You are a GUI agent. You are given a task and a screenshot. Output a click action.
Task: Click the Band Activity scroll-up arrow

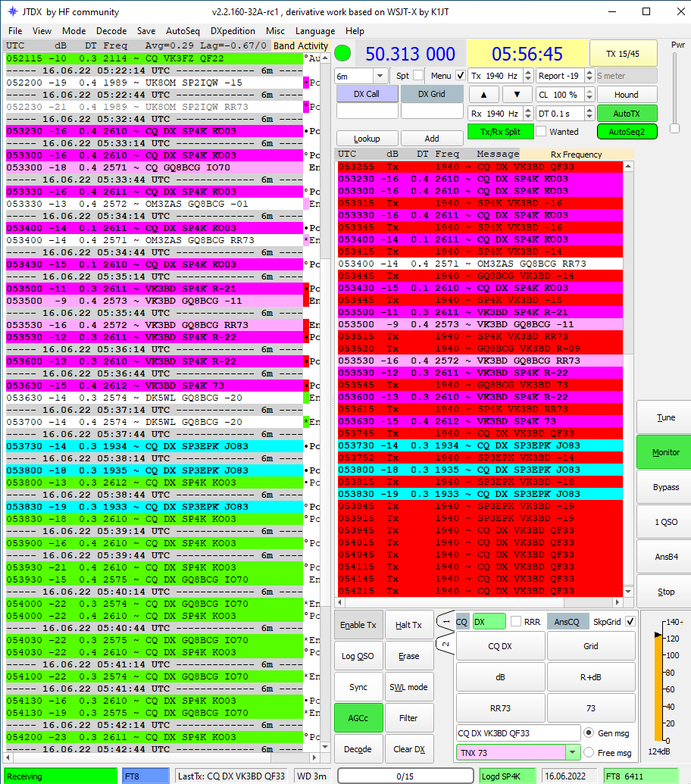tap(325, 58)
